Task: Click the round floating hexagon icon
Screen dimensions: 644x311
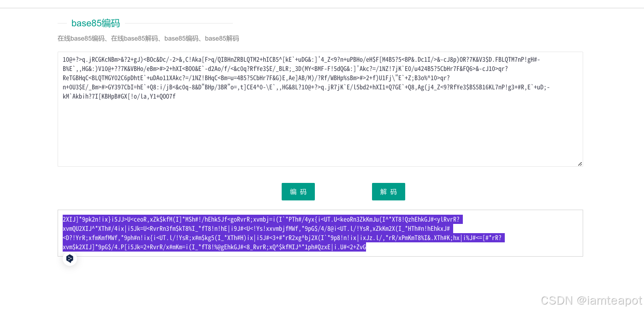Action: click(x=70, y=258)
